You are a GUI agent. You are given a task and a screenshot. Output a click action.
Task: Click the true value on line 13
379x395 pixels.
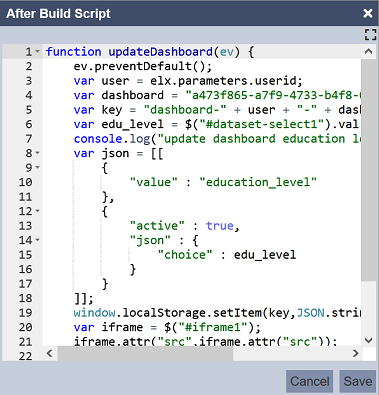(220, 226)
